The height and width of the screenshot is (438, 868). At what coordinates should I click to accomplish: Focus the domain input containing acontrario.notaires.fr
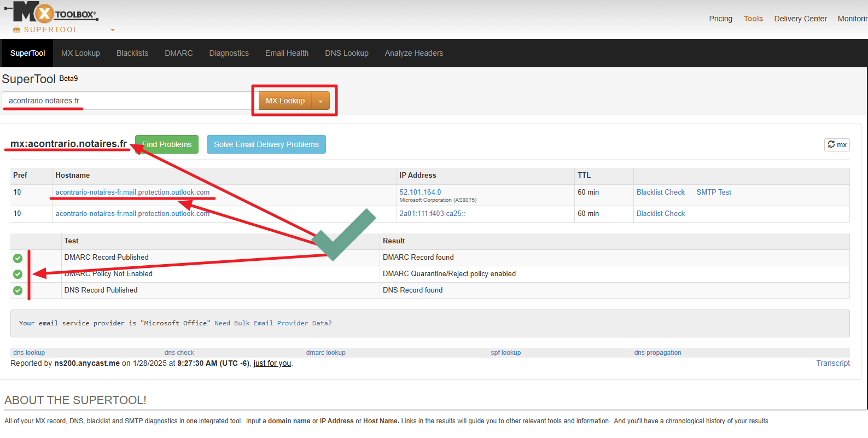point(126,101)
